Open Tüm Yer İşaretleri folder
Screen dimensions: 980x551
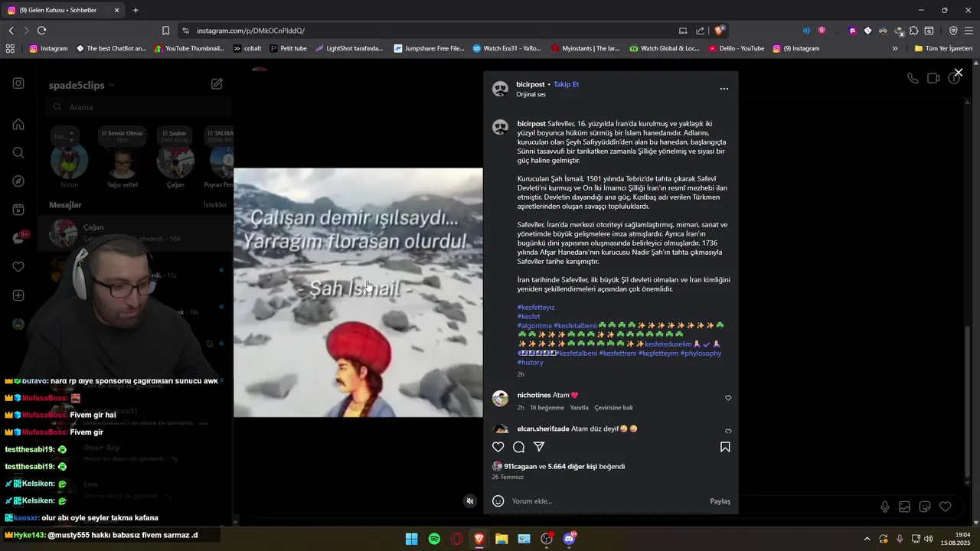(943, 48)
